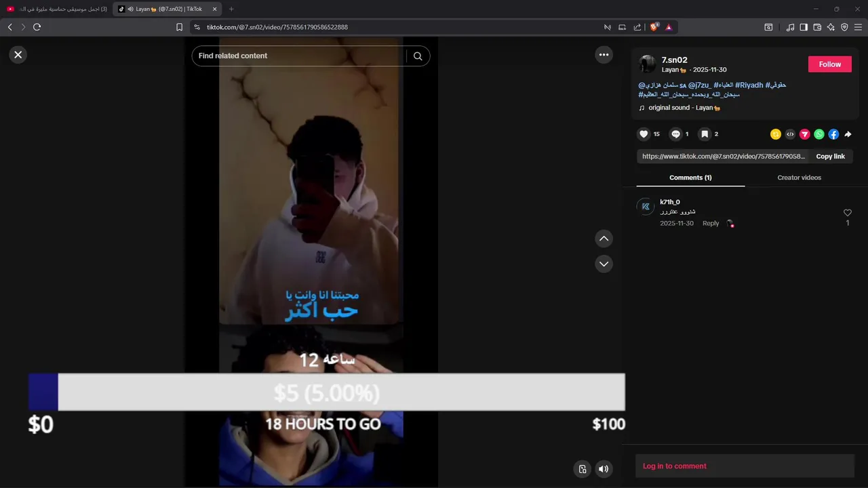
Task: Open the tab search icon in the toolbar
Action: coord(768,27)
